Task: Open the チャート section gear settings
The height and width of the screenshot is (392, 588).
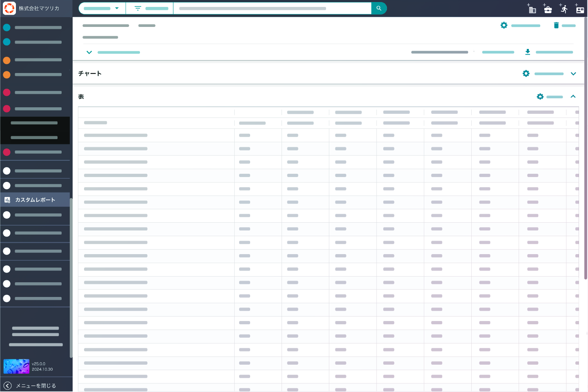Action: 526,73
